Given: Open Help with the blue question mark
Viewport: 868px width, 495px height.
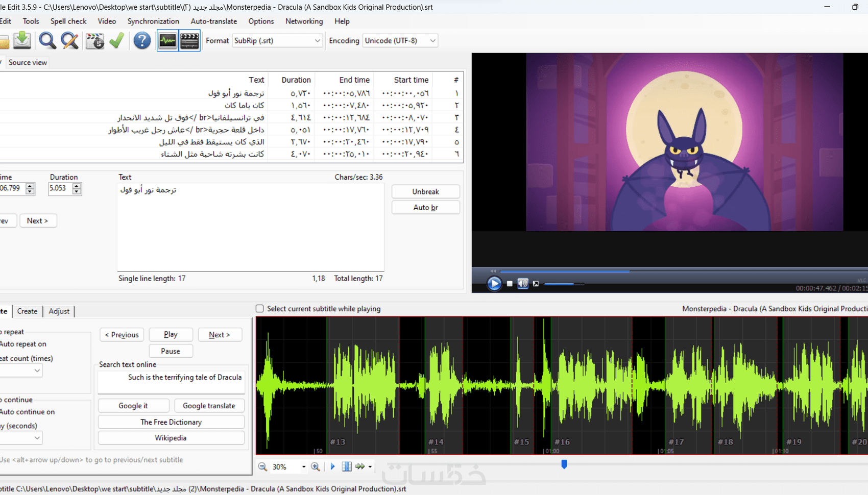Looking at the screenshot, I should [x=142, y=40].
